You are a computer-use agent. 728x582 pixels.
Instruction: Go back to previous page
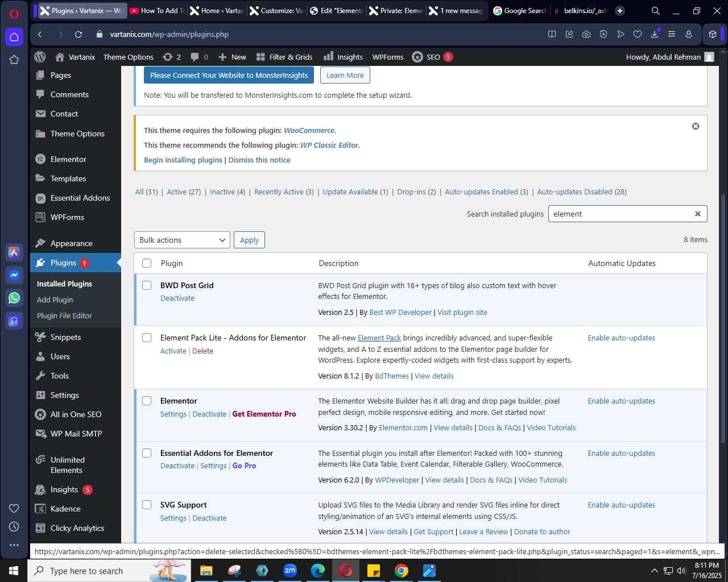pyautogui.click(x=40, y=34)
